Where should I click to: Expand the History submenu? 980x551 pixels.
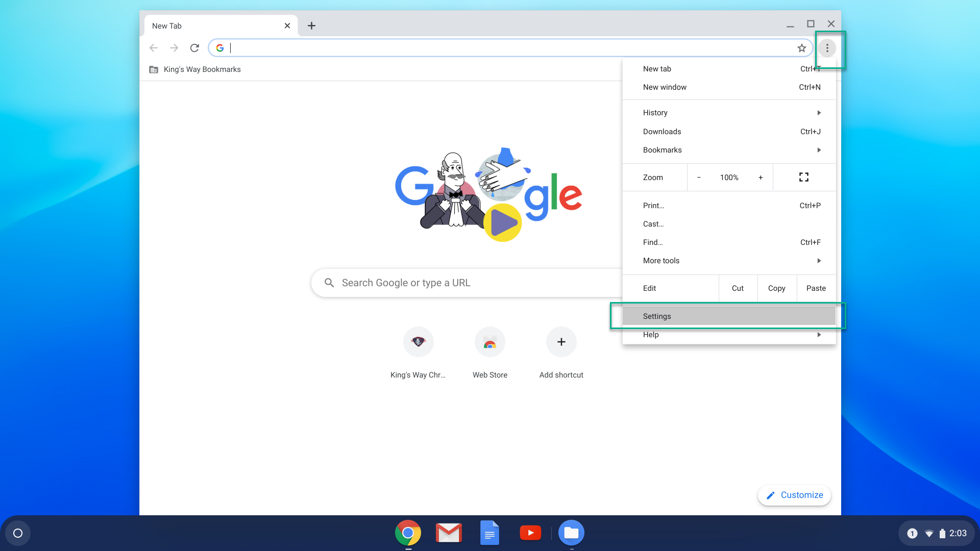click(x=730, y=113)
